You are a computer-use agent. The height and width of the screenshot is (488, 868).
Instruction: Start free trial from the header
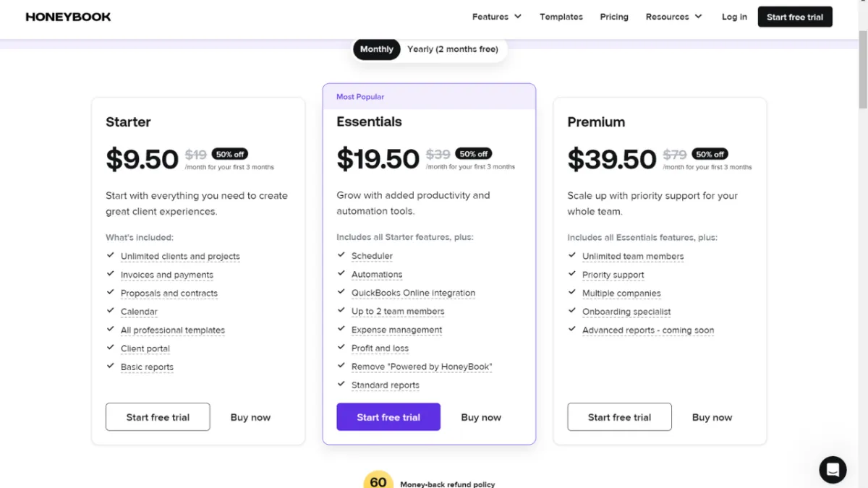click(795, 17)
